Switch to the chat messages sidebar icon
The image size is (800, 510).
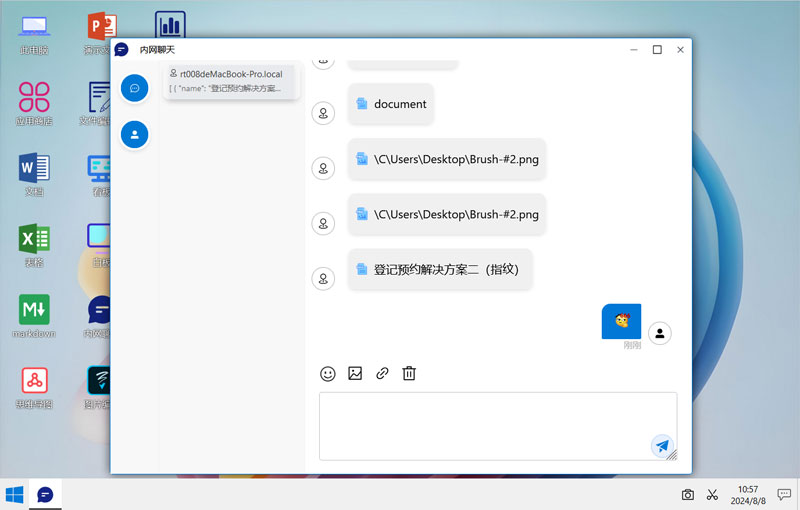pyautogui.click(x=135, y=88)
